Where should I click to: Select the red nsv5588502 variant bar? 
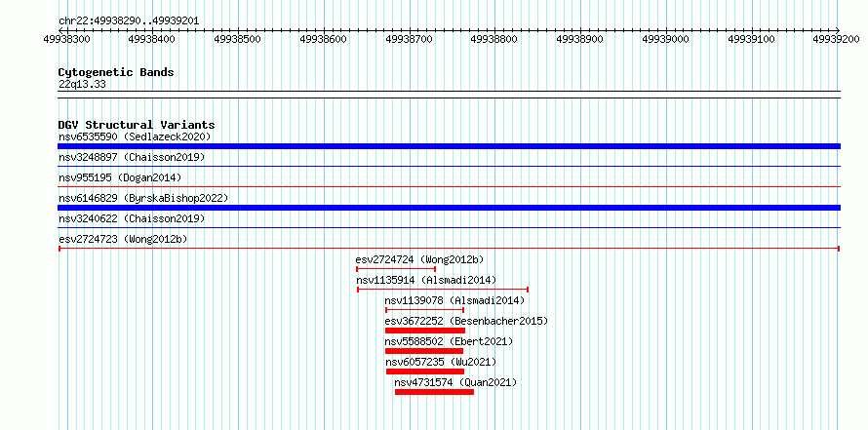pyautogui.click(x=424, y=351)
